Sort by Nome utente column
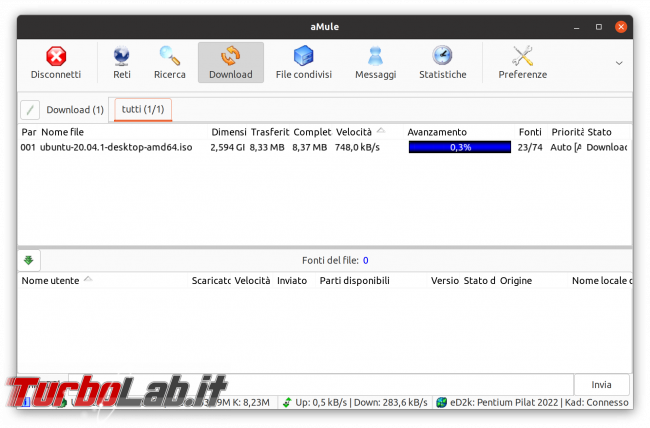 [50, 281]
